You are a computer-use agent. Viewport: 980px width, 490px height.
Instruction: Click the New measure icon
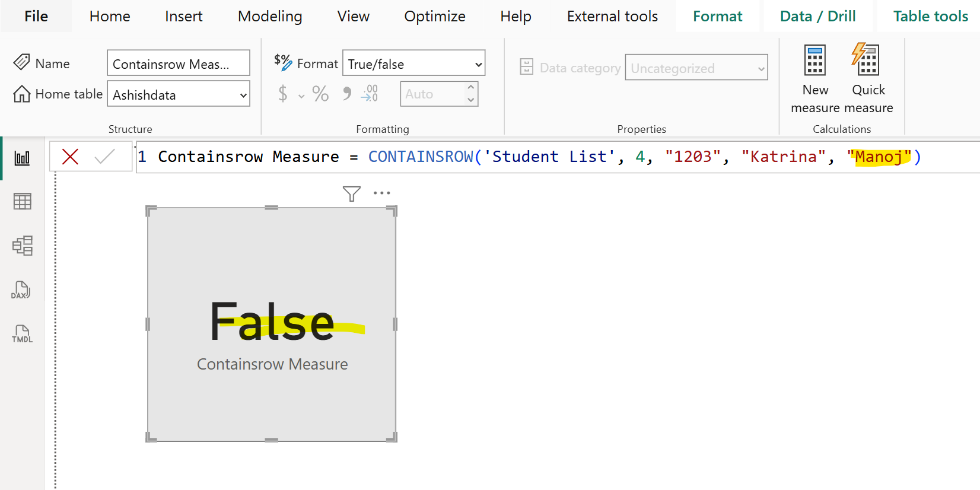[814, 61]
